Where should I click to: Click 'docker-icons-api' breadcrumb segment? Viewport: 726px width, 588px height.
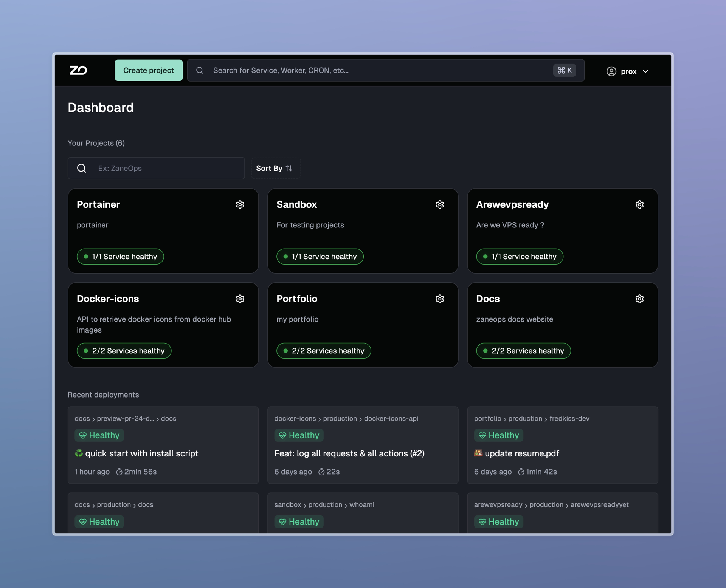pos(391,418)
